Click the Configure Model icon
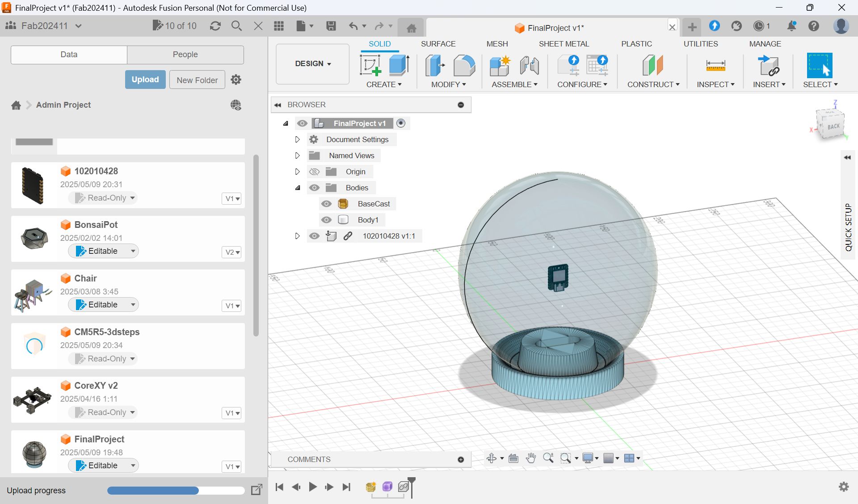This screenshot has width=858, height=504. [x=568, y=65]
